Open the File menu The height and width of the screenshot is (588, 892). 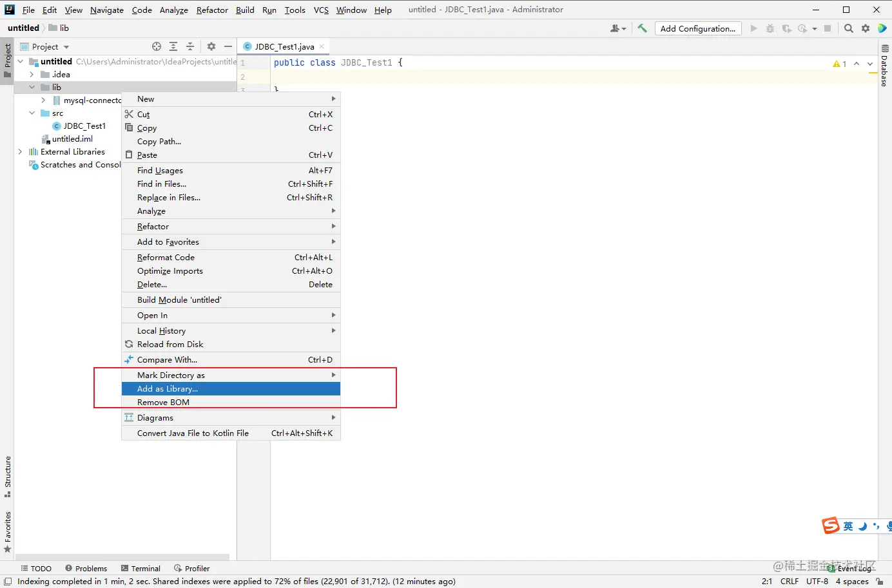pyautogui.click(x=28, y=10)
